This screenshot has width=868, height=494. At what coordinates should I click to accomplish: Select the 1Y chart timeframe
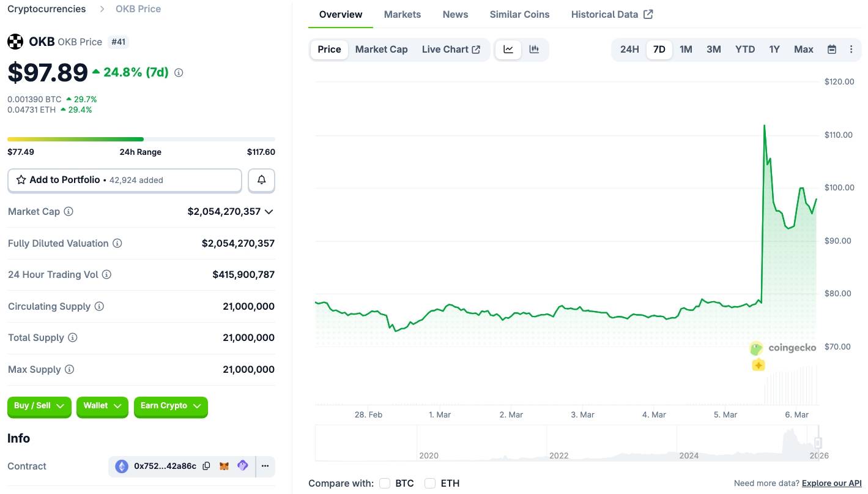[774, 49]
